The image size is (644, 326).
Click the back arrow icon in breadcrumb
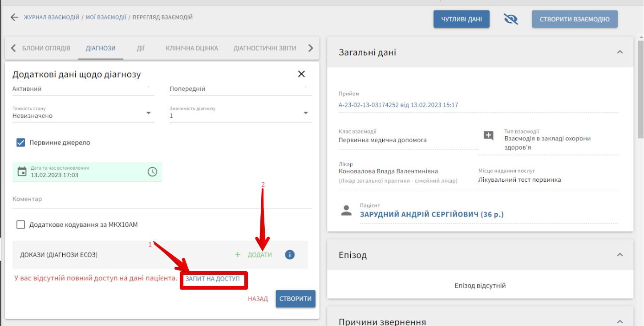[x=15, y=17]
